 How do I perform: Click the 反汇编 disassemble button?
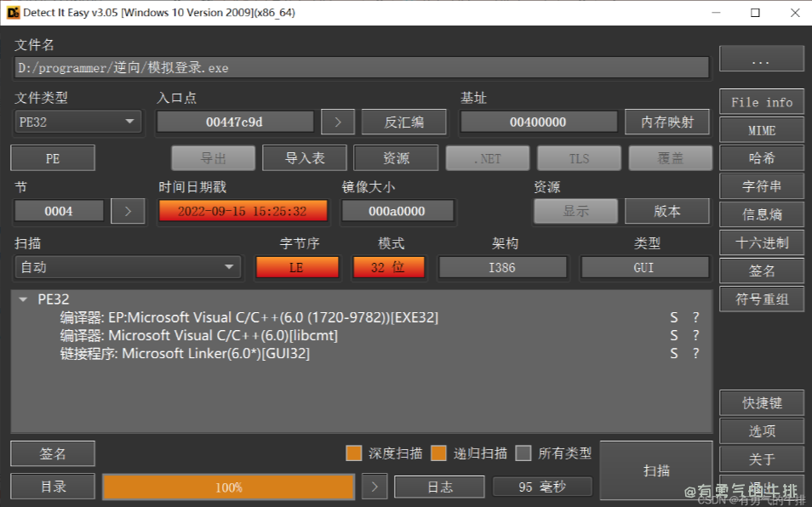[x=404, y=122]
